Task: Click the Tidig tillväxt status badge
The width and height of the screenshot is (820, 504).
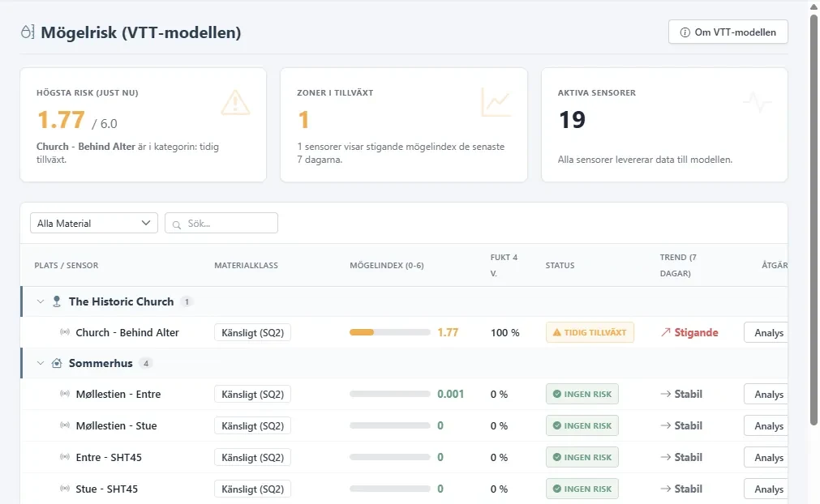Action: tap(590, 332)
